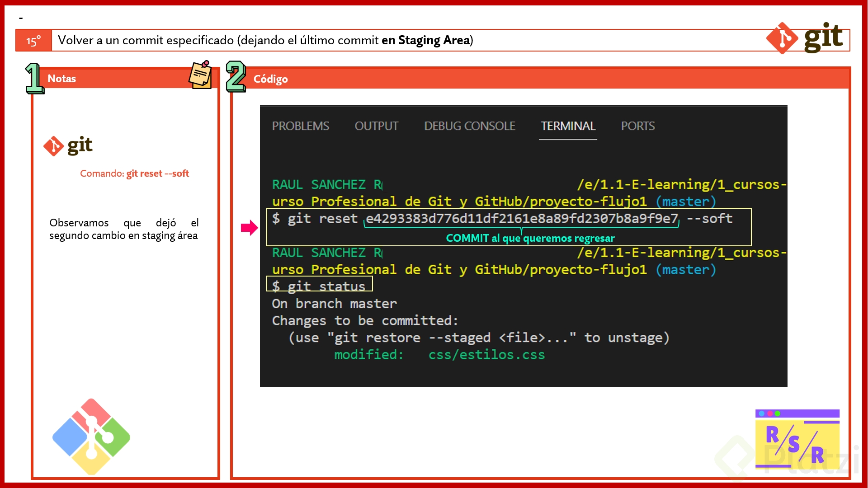
Task: Click the 'Observamos que dejó el segundo cambio' note
Action: tap(124, 229)
